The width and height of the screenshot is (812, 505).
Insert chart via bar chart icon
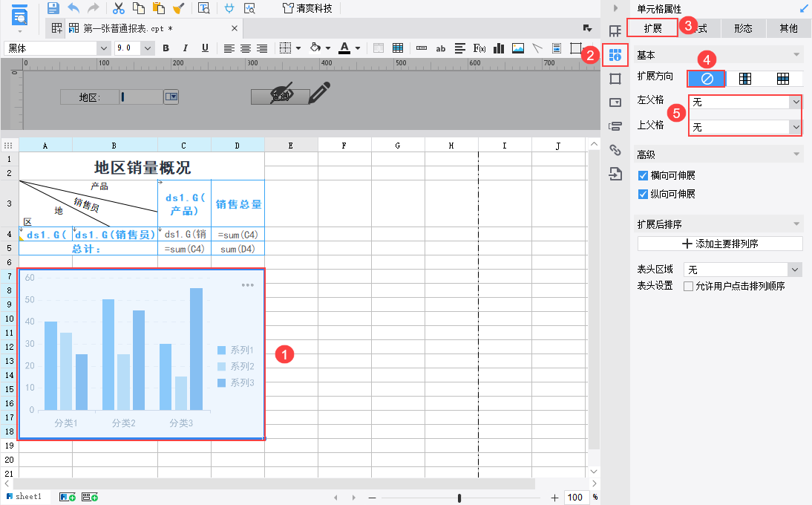click(499, 48)
